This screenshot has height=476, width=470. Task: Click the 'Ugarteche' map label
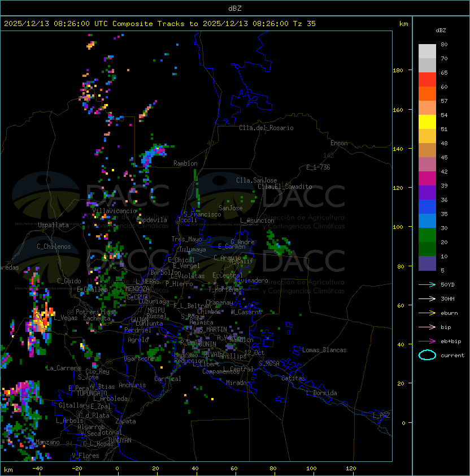tap(140, 358)
